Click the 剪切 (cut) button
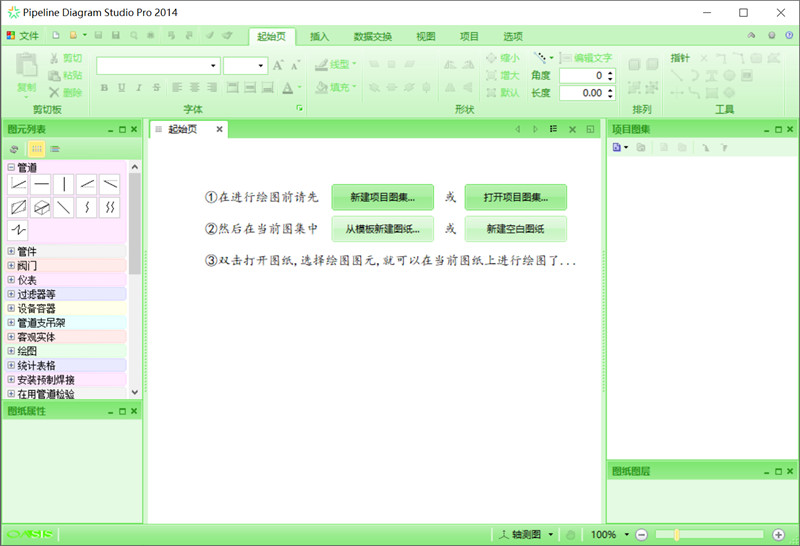Screen dimensions: 800x546 (x=66, y=58)
